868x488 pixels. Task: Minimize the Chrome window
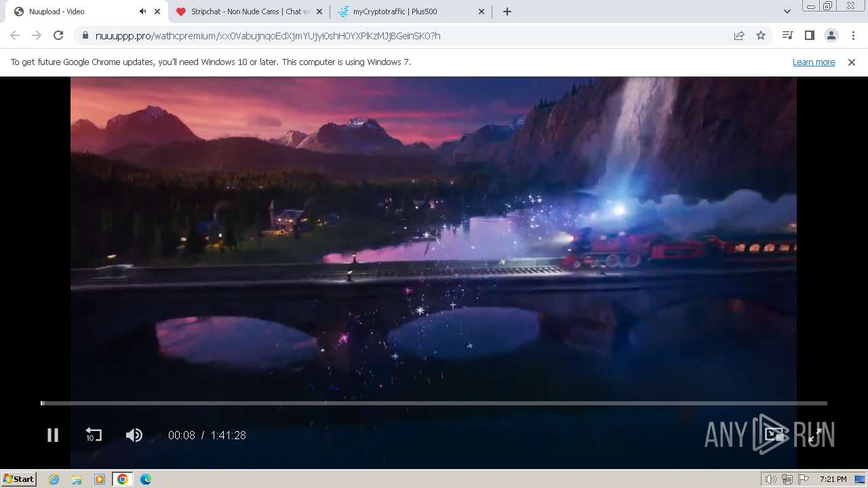click(x=810, y=6)
